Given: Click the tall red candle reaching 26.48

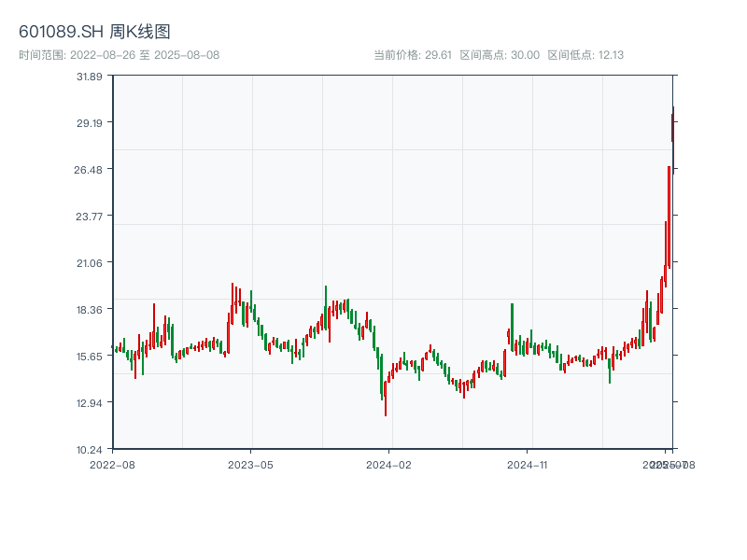Looking at the screenshot, I should click(x=669, y=217).
